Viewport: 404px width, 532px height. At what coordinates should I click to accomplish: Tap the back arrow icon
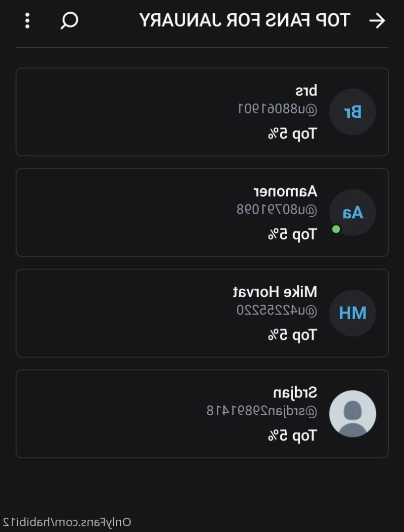[377, 21]
